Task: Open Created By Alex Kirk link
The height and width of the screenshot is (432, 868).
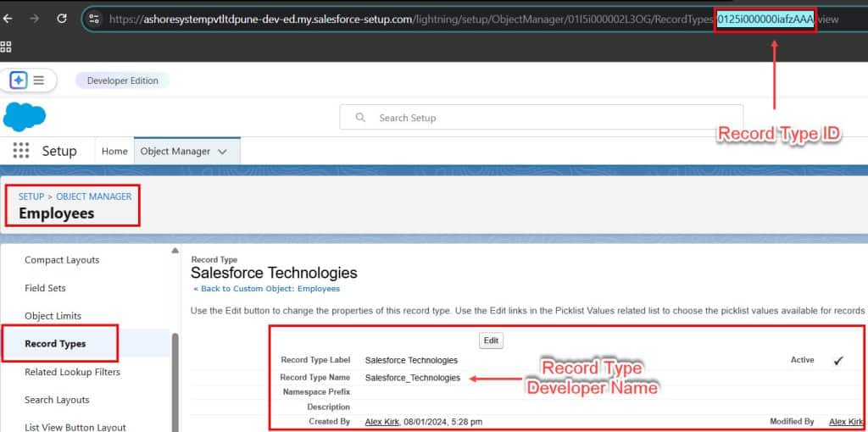Action: (382, 422)
